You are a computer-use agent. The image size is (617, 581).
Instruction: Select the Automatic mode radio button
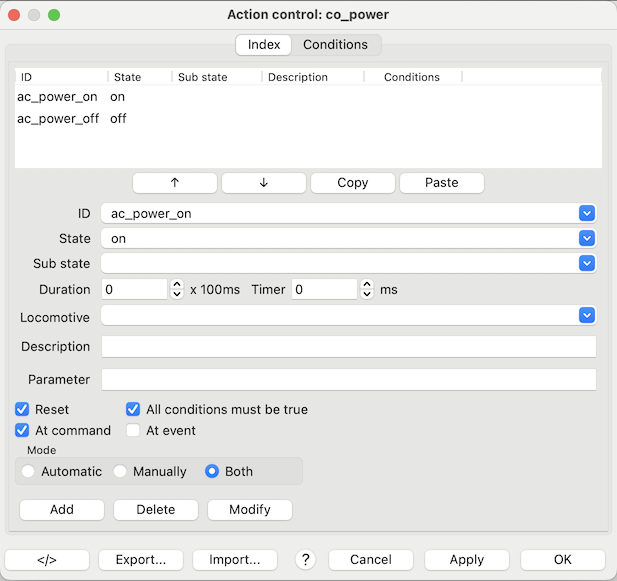[x=28, y=471]
